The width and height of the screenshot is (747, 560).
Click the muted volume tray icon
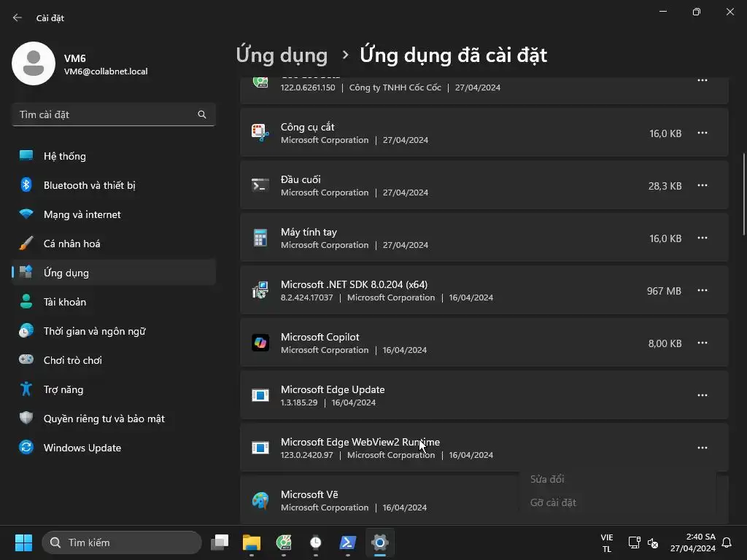653,542
